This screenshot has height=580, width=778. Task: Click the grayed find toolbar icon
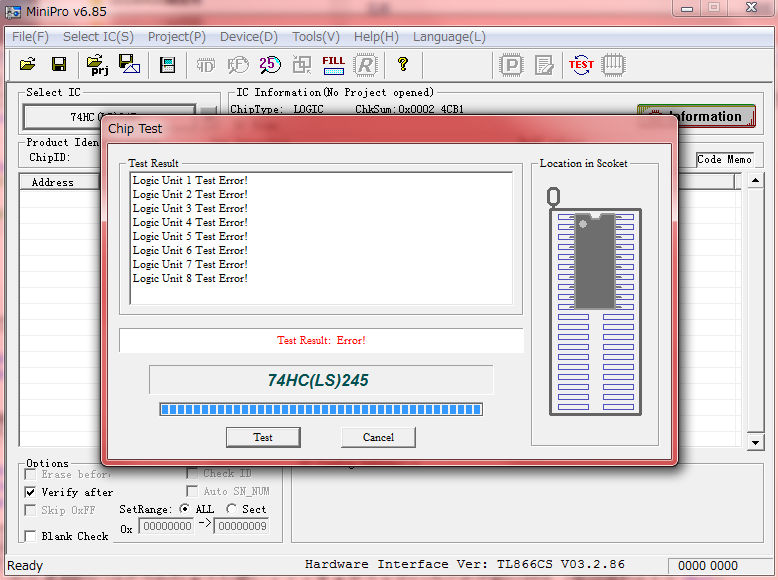pos(238,65)
